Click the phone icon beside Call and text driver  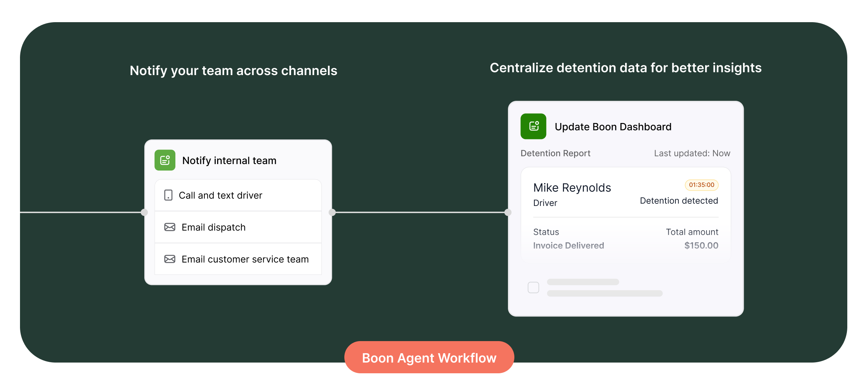click(x=168, y=195)
